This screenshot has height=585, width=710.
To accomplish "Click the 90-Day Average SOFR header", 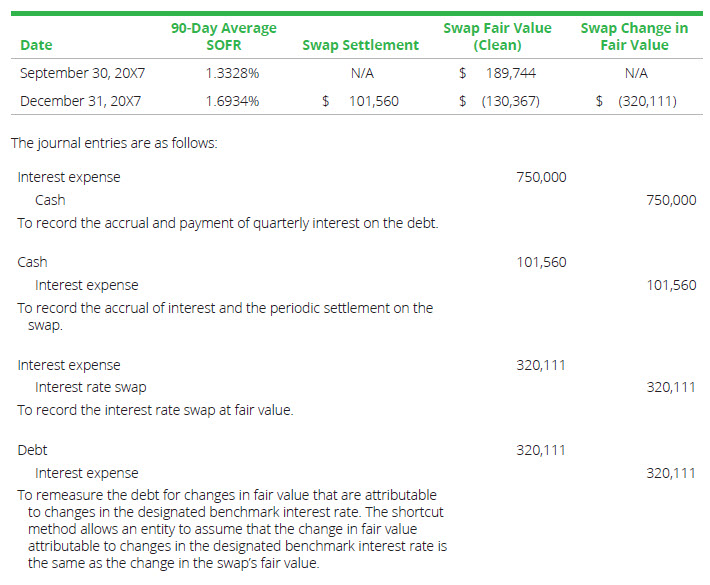I will pyautogui.click(x=224, y=36).
